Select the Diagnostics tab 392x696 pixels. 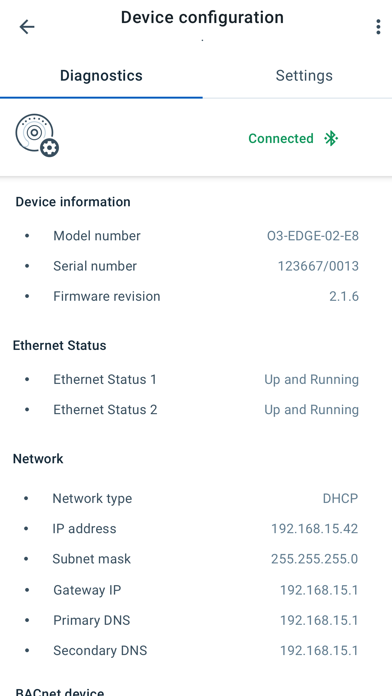tap(101, 75)
